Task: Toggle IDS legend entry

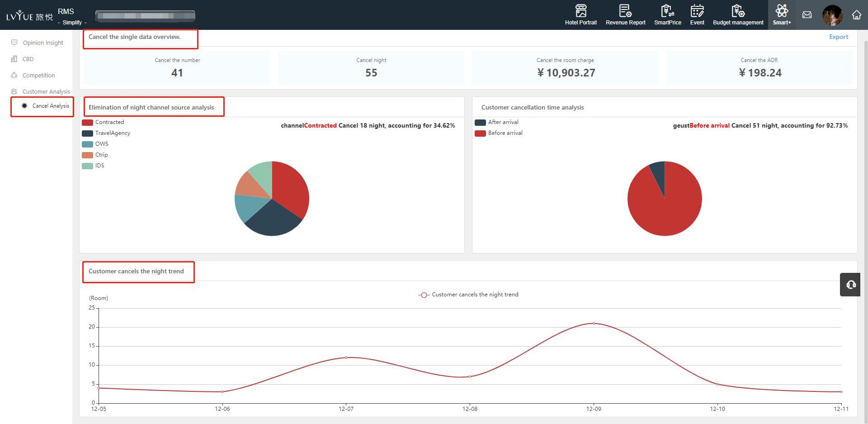Action: pos(93,166)
